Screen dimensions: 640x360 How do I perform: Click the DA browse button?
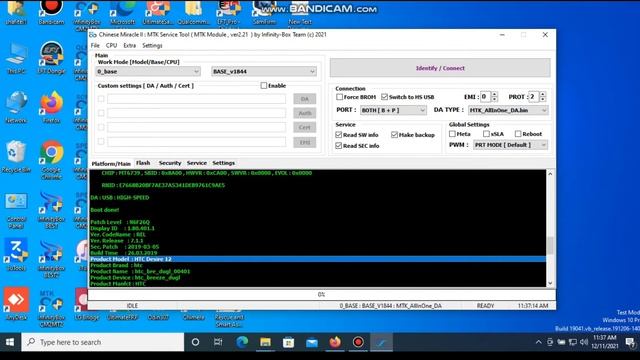tap(304, 99)
